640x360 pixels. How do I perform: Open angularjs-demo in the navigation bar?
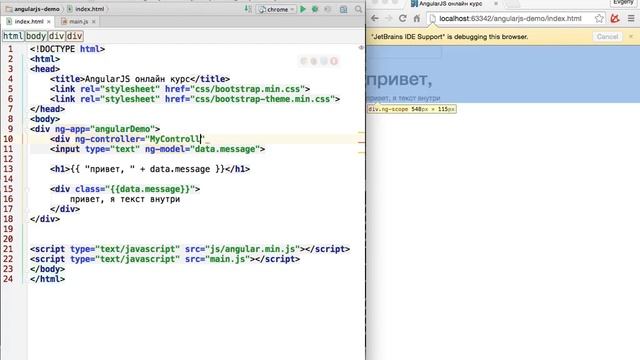pyautogui.click(x=33, y=9)
